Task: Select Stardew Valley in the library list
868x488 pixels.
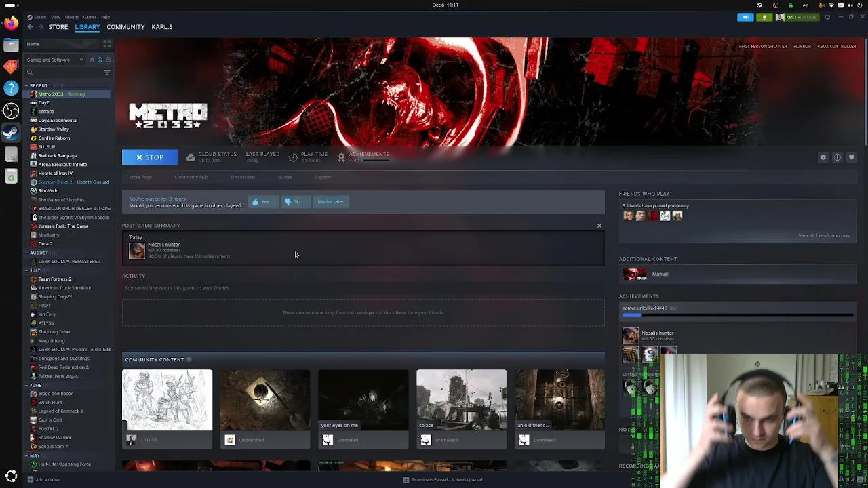Action: [54, 129]
